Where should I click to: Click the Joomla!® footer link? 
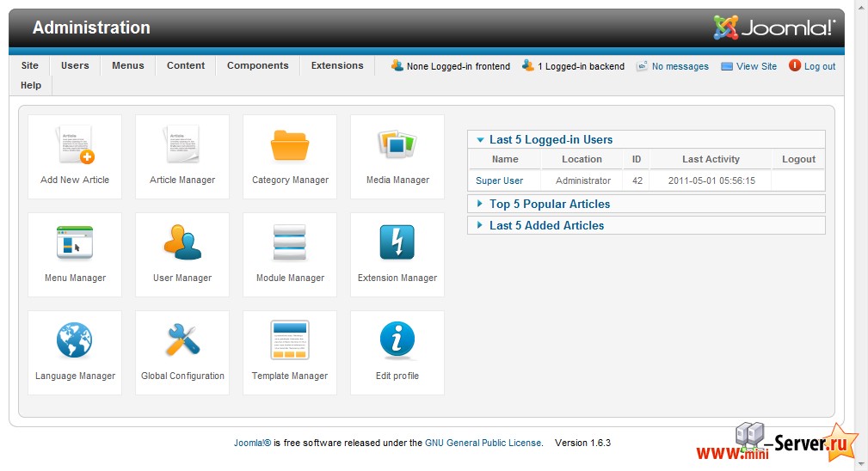pyautogui.click(x=252, y=443)
